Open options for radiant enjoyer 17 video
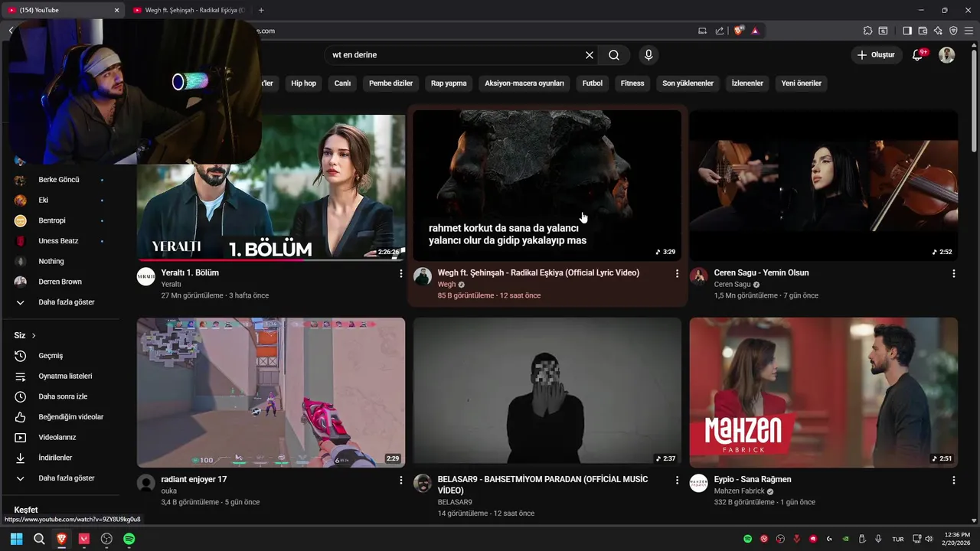The image size is (980, 551). coord(400,480)
